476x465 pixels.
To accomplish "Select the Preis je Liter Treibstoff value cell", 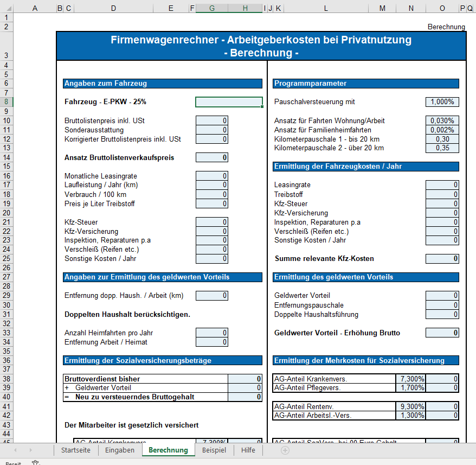I will pos(212,203).
